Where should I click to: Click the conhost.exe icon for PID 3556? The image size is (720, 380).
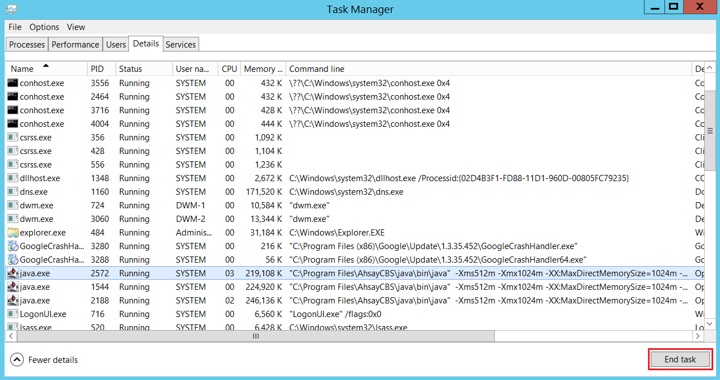12,83
